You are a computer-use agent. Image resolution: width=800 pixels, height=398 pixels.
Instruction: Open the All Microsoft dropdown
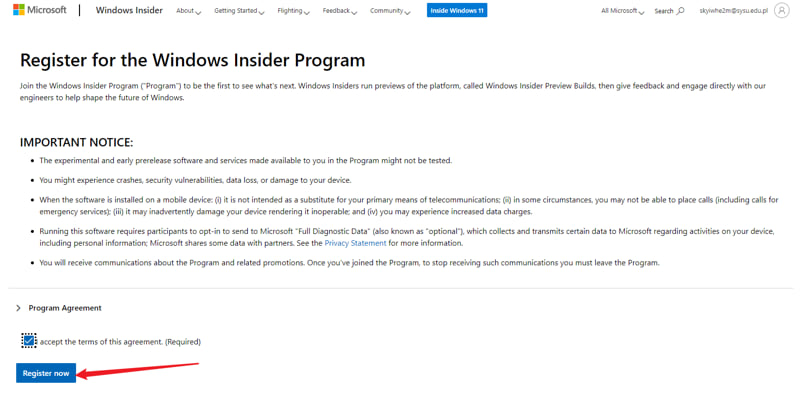622,11
